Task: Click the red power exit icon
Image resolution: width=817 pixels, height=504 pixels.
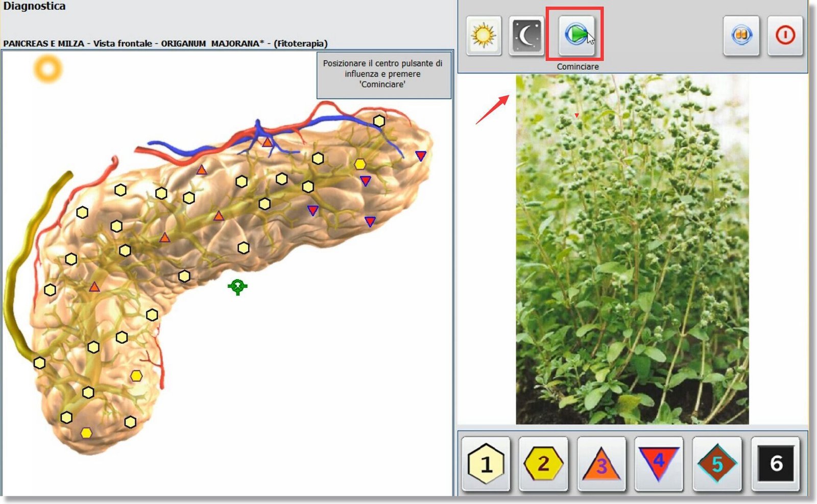Action: pos(785,35)
